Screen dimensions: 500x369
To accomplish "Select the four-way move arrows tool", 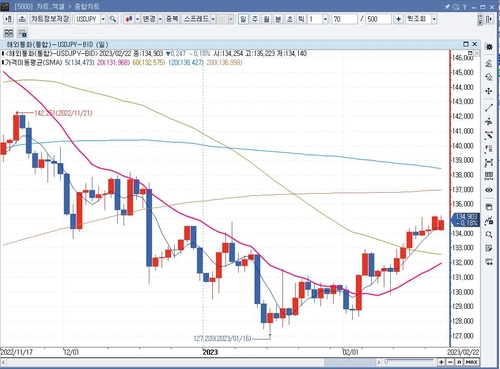I will [x=489, y=91].
